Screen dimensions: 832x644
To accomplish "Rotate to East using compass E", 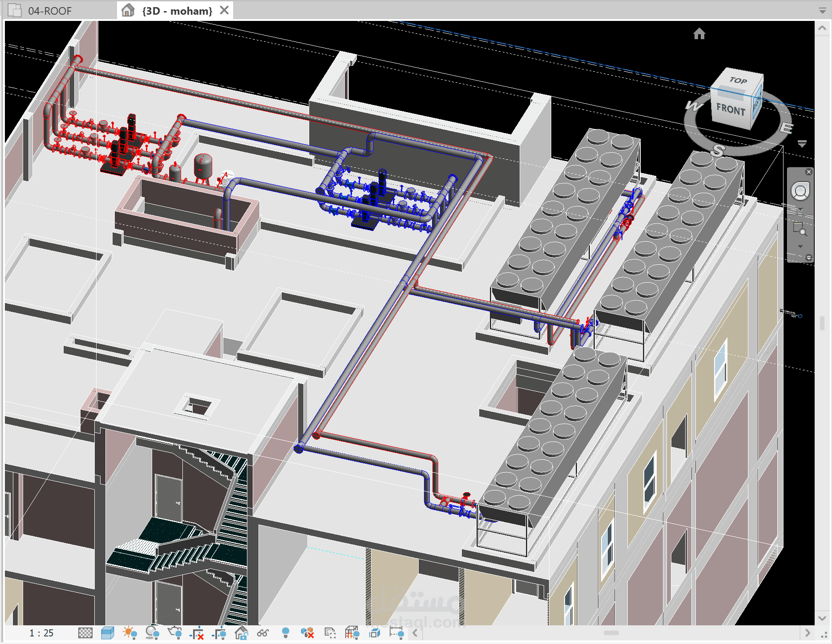I will [x=786, y=129].
